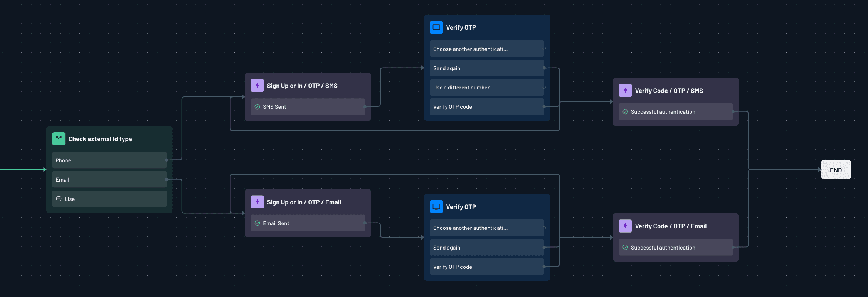Click the screen icon on the top Verify OTP node
Screen dimensions: 868x297
click(x=436, y=27)
